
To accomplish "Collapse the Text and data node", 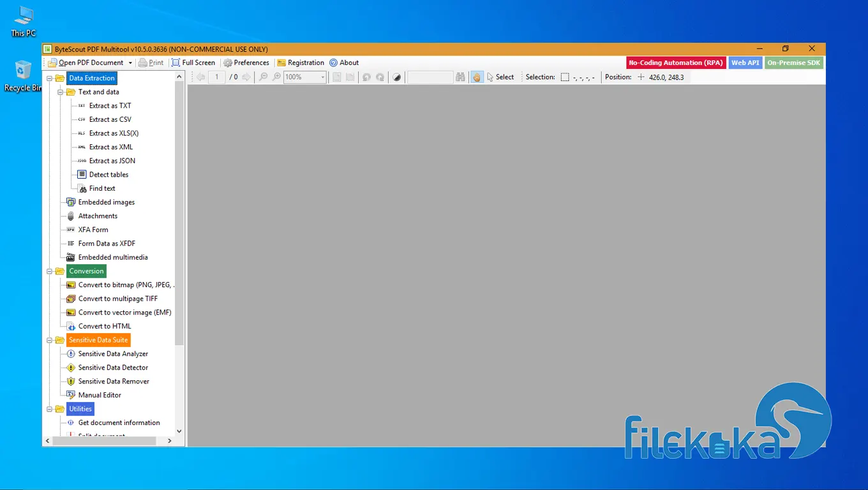I will pos(61,92).
